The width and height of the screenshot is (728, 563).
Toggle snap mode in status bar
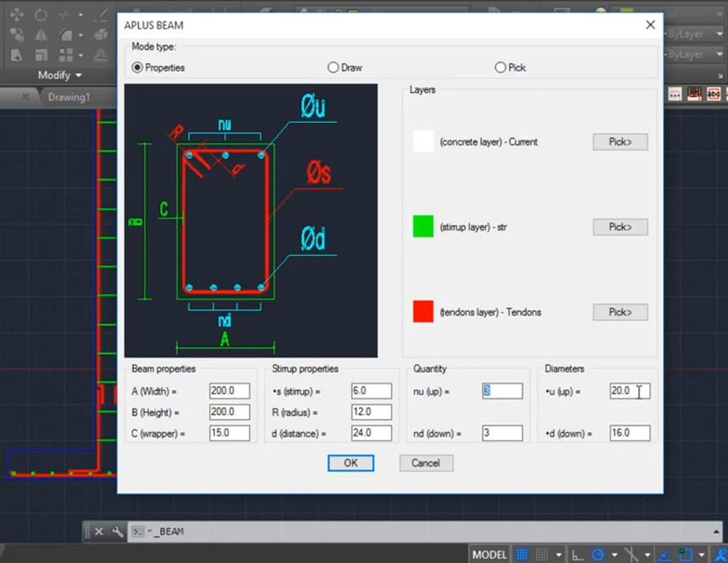pyautogui.click(x=542, y=555)
